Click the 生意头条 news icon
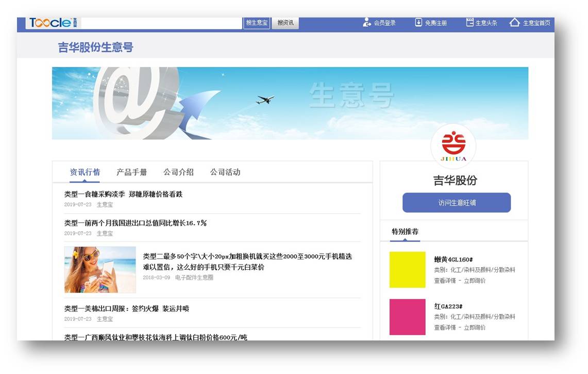Screen dimensions: 588x374 pyautogui.click(x=469, y=23)
